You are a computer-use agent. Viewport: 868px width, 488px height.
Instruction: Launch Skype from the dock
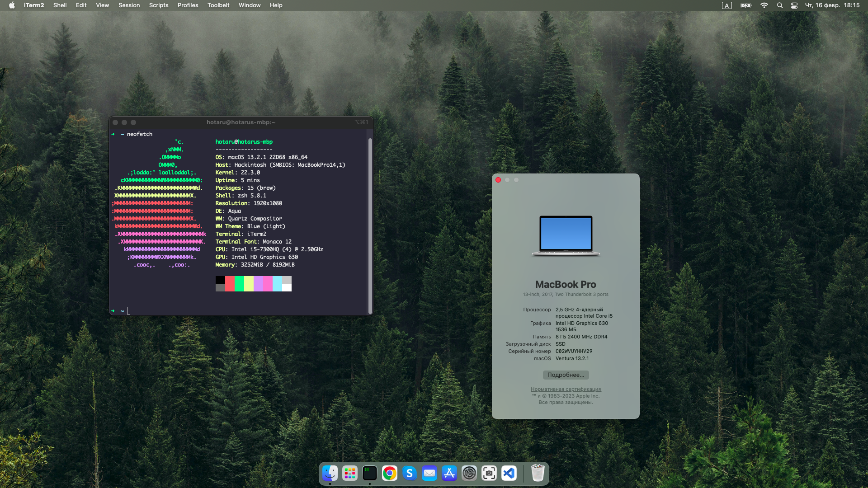409,473
